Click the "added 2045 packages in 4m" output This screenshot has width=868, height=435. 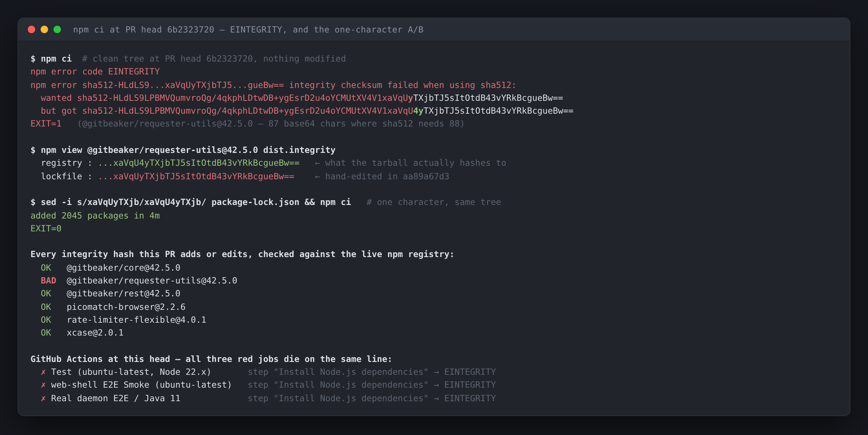[95, 216]
